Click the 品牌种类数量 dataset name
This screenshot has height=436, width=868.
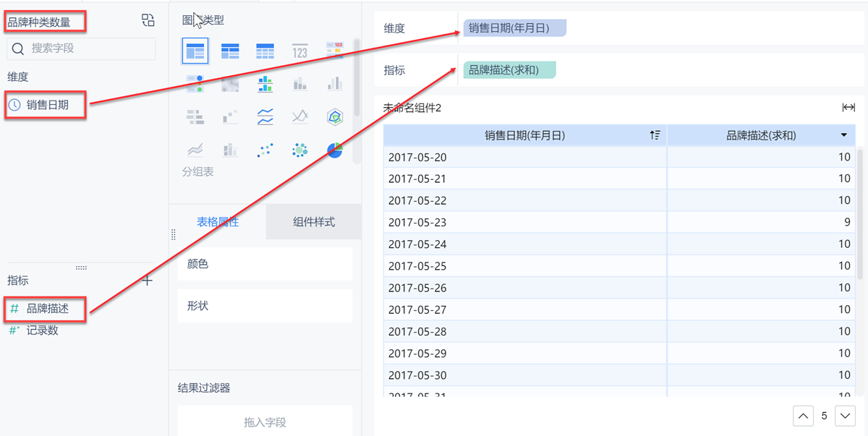39,22
